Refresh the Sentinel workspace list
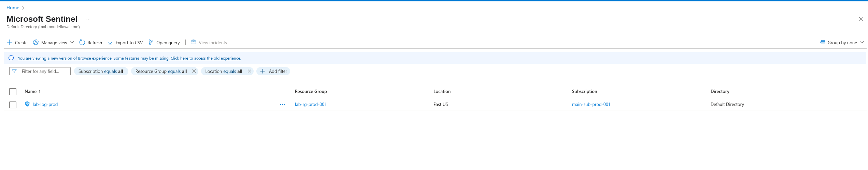Image resolution: width=868 pixels, height=170 pixels. pyautogui.click(x=91, y=43)
